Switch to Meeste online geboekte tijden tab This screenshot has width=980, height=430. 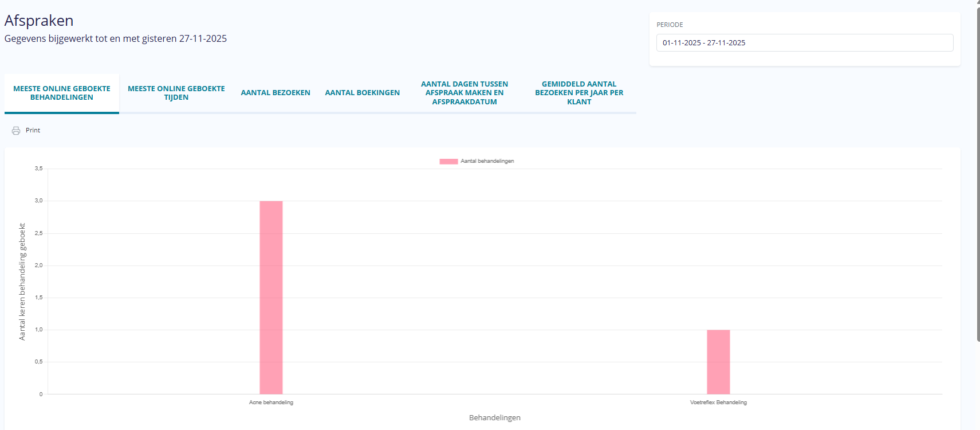(176, 93)
